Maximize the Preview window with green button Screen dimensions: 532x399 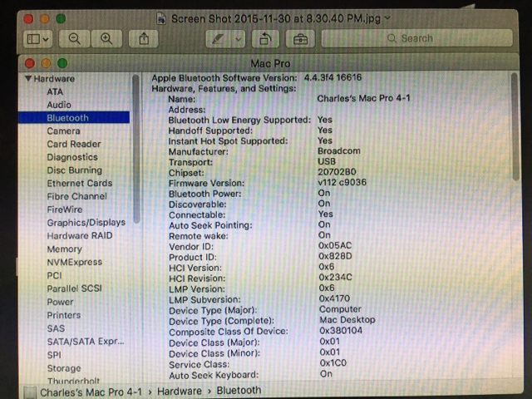(61, 18)
